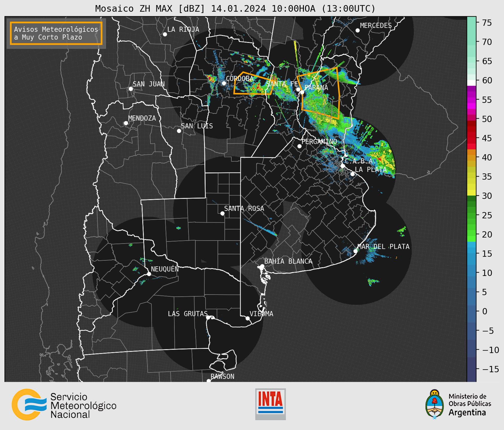This screenshot has height=430, width=504.
Task: Click the 75 dBZ value on the color scale
Action: (x=487, y=23)
